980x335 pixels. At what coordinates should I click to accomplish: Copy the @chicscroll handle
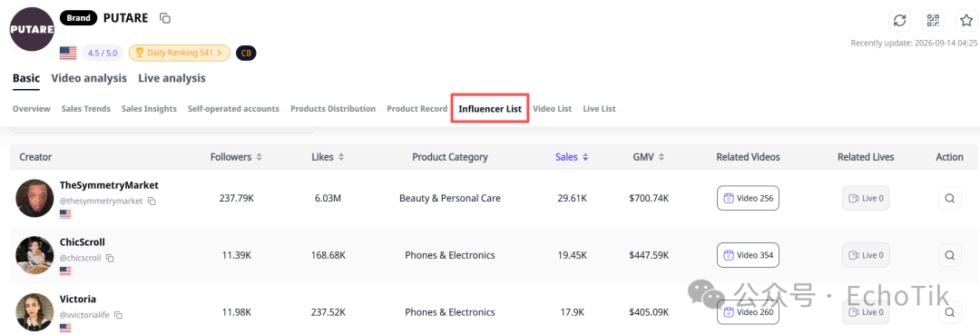pos(110,258)
